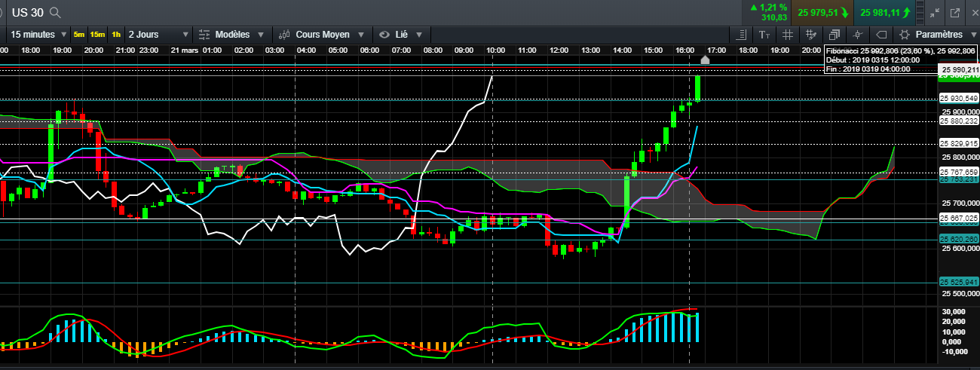Image resolution: width=980 pixels, height=370 pixels.
Task: Click the stacked-bars drag handle beside the buy price
Action: pyautogui.click(x=920, y=12)
